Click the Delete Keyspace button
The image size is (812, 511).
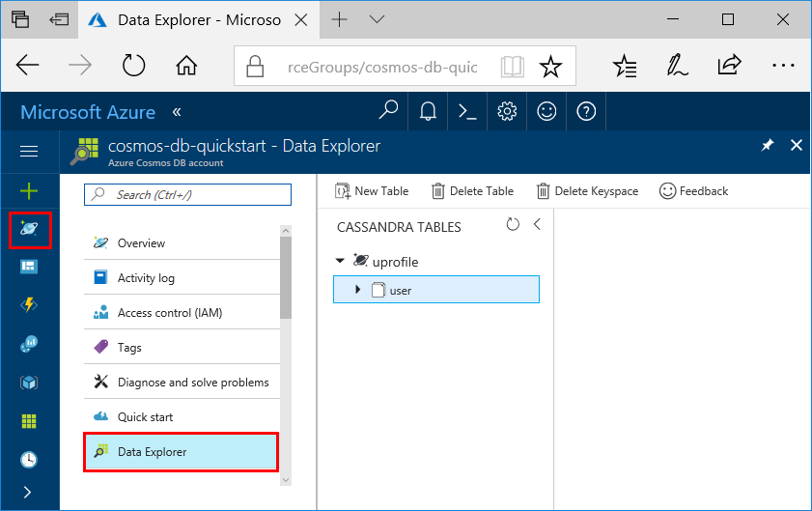tap(587, 191)
